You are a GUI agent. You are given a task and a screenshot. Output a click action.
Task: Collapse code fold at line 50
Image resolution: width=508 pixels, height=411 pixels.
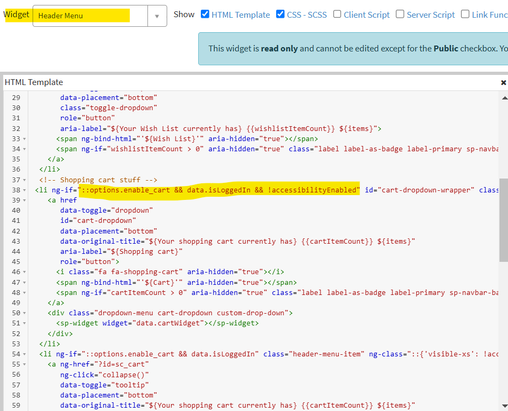click(24, 313)
